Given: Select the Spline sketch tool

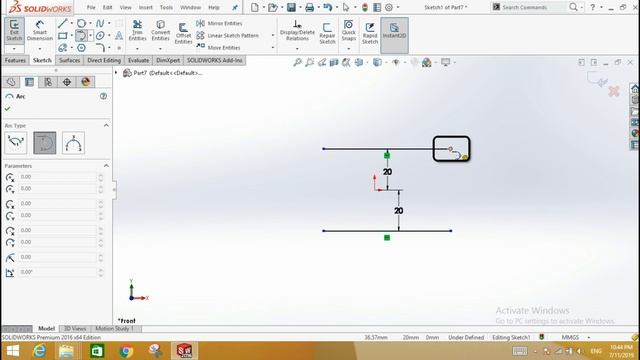Looking at the screenshot, I should click(100, 24).
